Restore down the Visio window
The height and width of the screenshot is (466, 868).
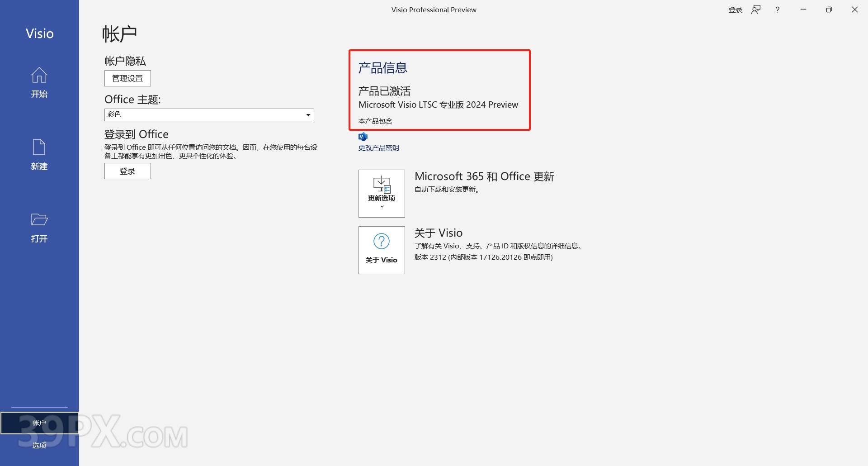(x=829, y=10)
